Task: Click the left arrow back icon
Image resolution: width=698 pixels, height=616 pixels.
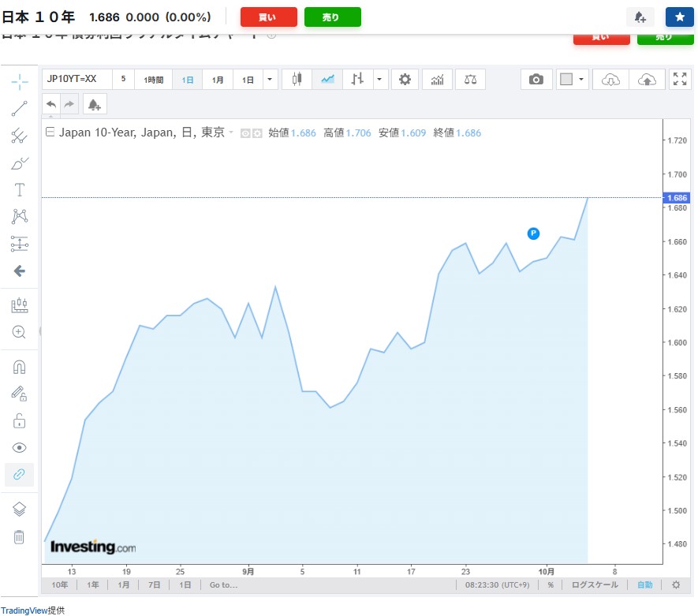Action: (x=20, y=271)
